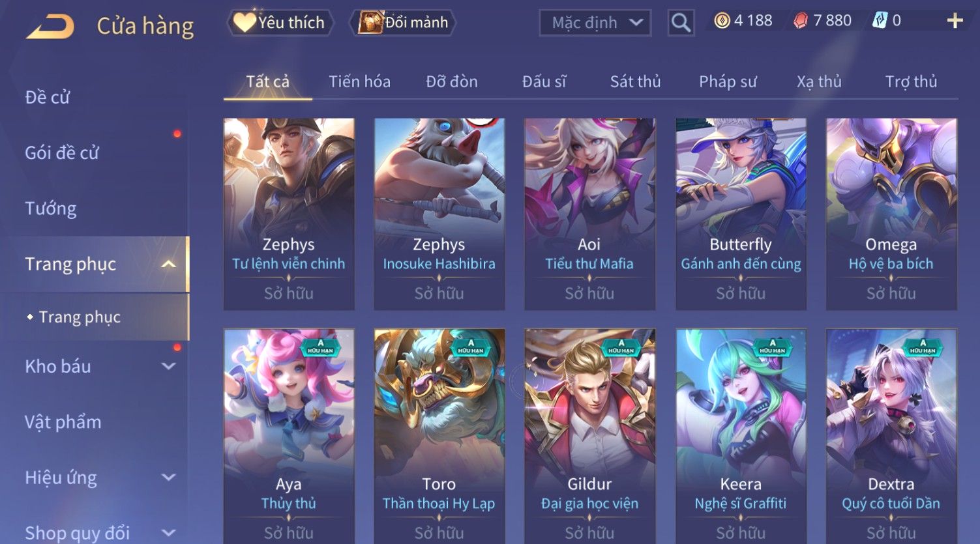Click the red ruby currency icon

tap(801, 21)
